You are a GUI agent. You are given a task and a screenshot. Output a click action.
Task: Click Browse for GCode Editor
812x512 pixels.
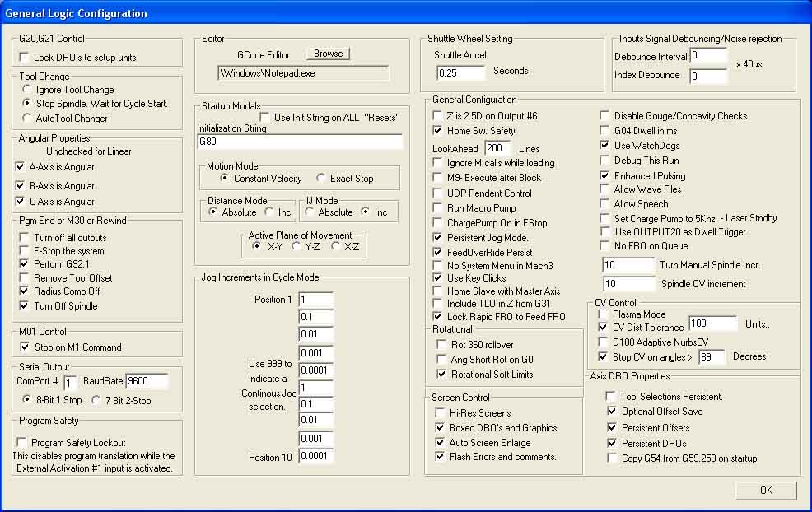(x=329, y=54)
